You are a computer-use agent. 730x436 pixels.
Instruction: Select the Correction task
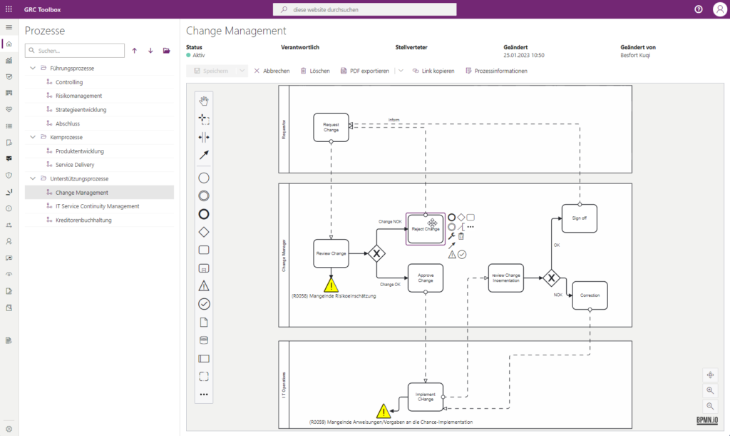click(x=590, y=295)
